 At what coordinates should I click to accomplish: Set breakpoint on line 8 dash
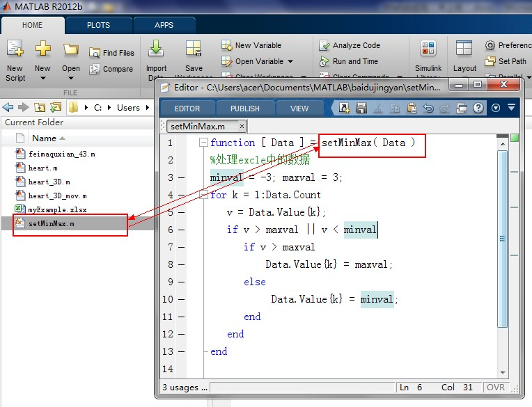182,264
